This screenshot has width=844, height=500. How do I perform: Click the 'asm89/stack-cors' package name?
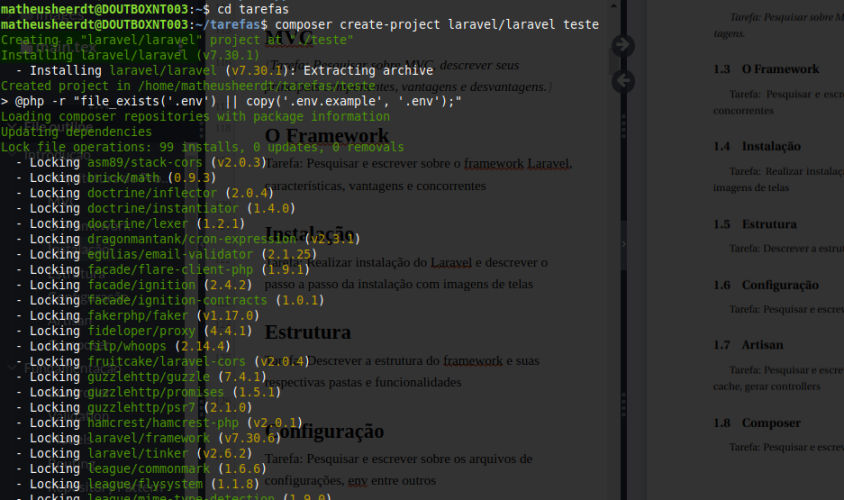click(145, 162)
